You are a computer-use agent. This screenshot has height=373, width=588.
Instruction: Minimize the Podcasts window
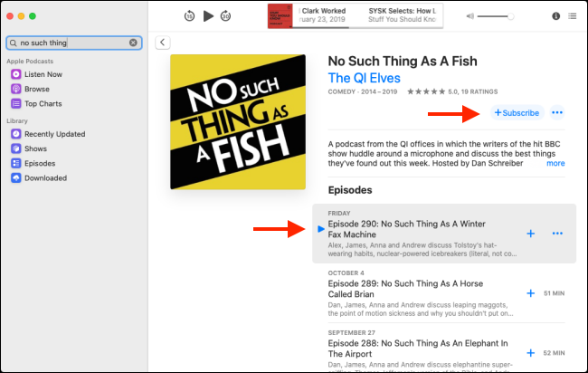(x=22, y=16)
